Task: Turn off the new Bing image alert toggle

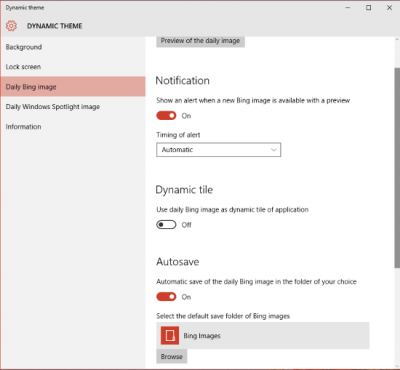Action: coord(166,116)
